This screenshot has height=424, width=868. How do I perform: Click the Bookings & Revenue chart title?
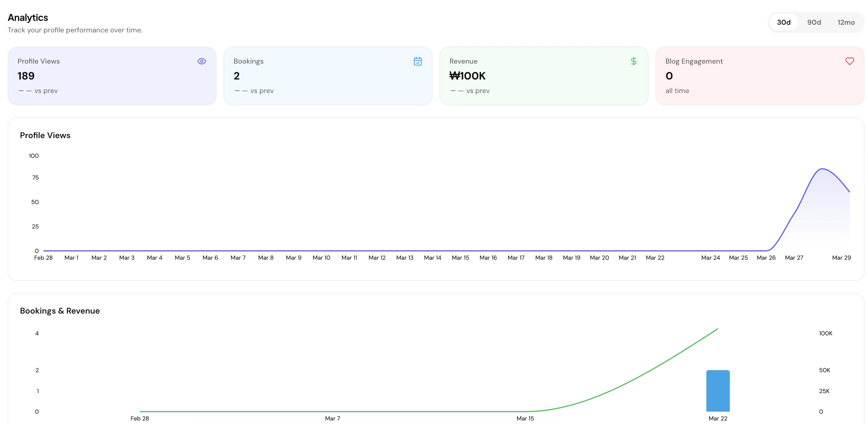pos(60,311)
